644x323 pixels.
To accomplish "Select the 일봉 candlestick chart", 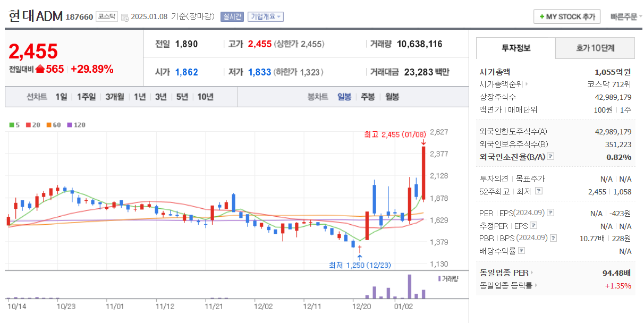I will [344, 97].
